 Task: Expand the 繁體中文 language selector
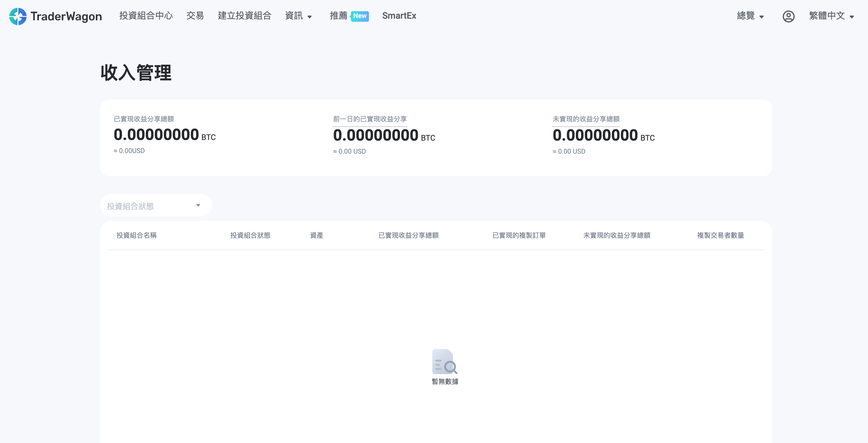[x=831, y=16]
